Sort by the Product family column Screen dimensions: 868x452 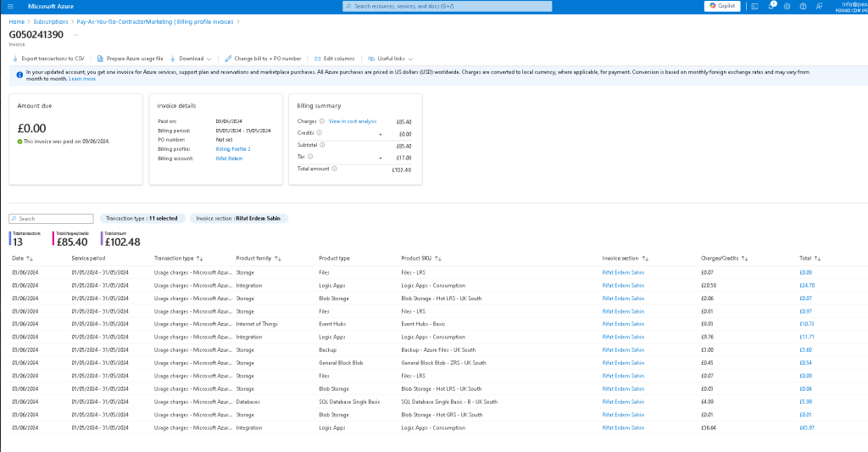[x=259, y=258]
